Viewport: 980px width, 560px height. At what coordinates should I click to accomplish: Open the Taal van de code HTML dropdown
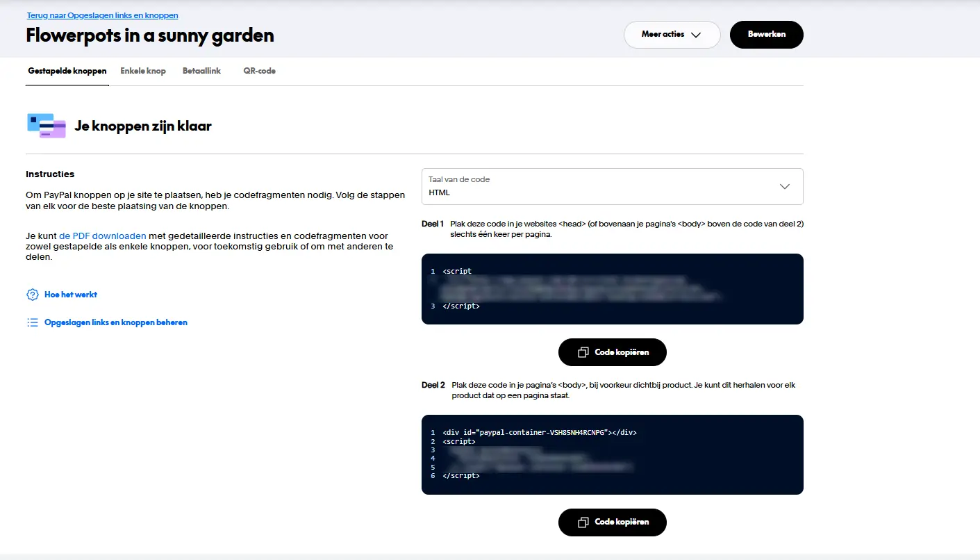coord(611,186)
